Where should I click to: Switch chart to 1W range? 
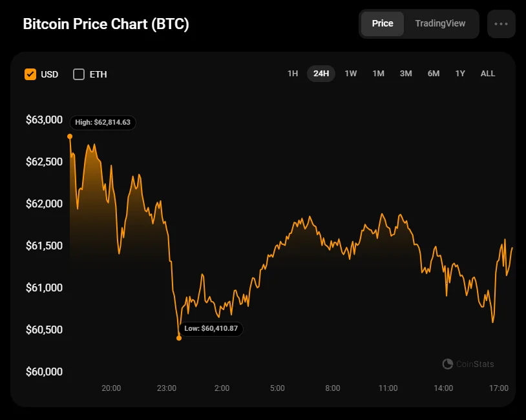[x=351, y=74]
